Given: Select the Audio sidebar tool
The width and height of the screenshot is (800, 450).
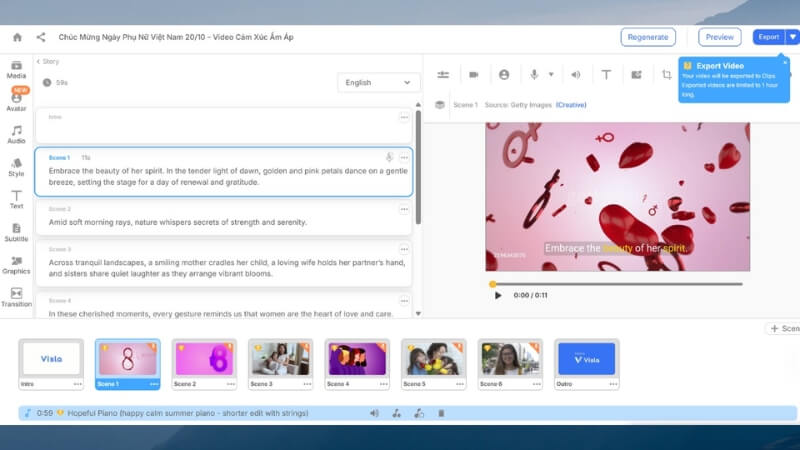Looking at the screenshot, I should pyautogui.click(x=16, y=134).
